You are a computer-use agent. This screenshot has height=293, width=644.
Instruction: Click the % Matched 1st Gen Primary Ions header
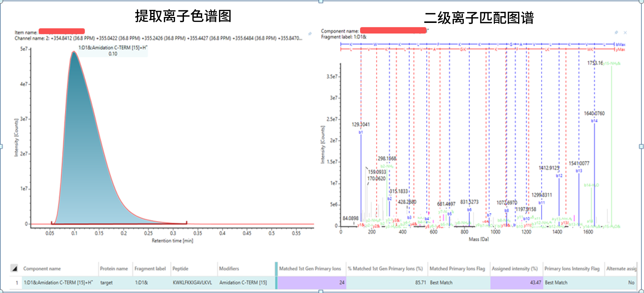[x=385, y=269]
